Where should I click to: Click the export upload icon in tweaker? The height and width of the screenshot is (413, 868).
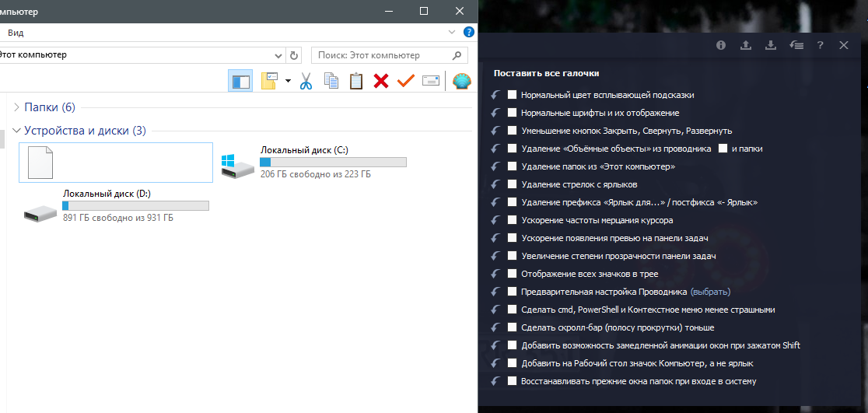[x=746, y=45]
